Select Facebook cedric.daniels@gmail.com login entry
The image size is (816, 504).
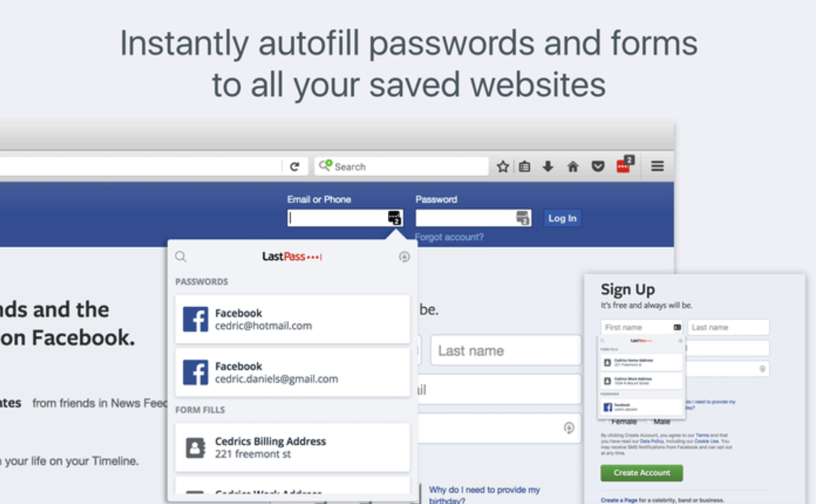point(293,373)
